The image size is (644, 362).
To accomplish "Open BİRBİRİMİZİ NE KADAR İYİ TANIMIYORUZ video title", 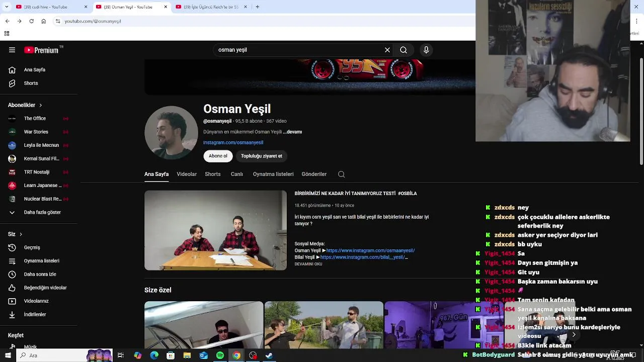I will click(356, 194).
